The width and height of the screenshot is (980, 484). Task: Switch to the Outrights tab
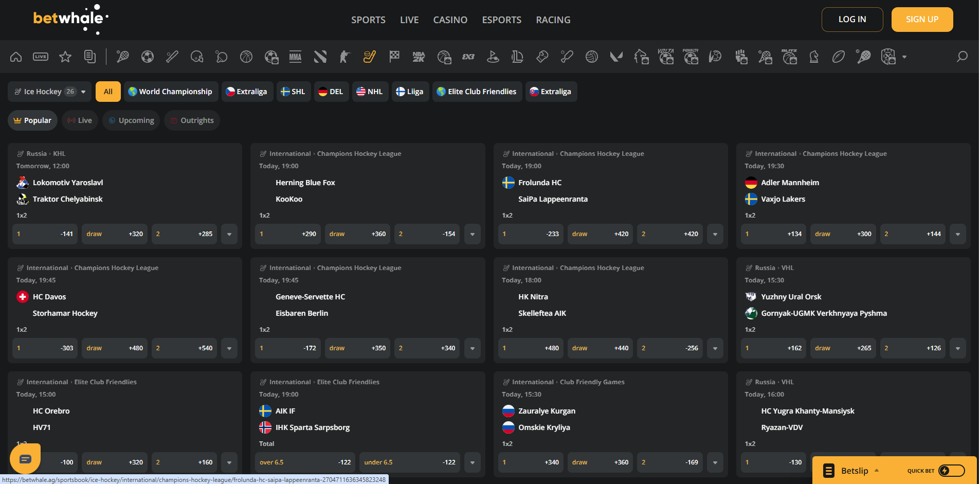(x=192, y=120)
